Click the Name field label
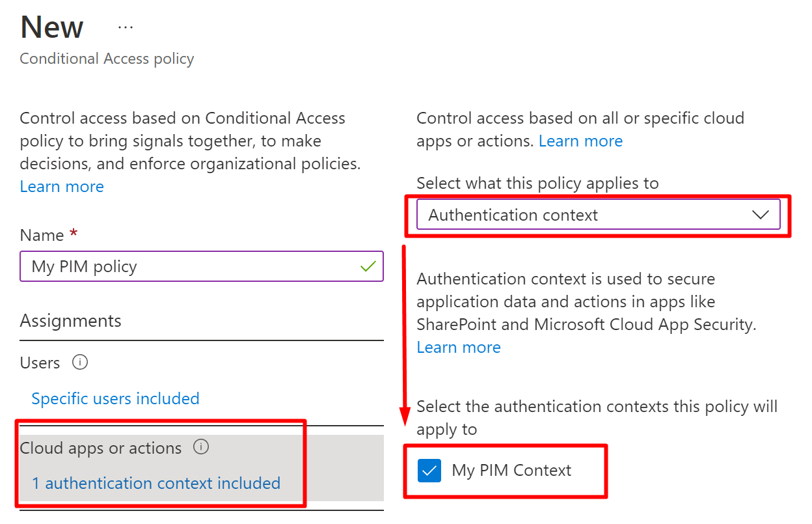Screen dimensions: 812x524 point(42,235)
